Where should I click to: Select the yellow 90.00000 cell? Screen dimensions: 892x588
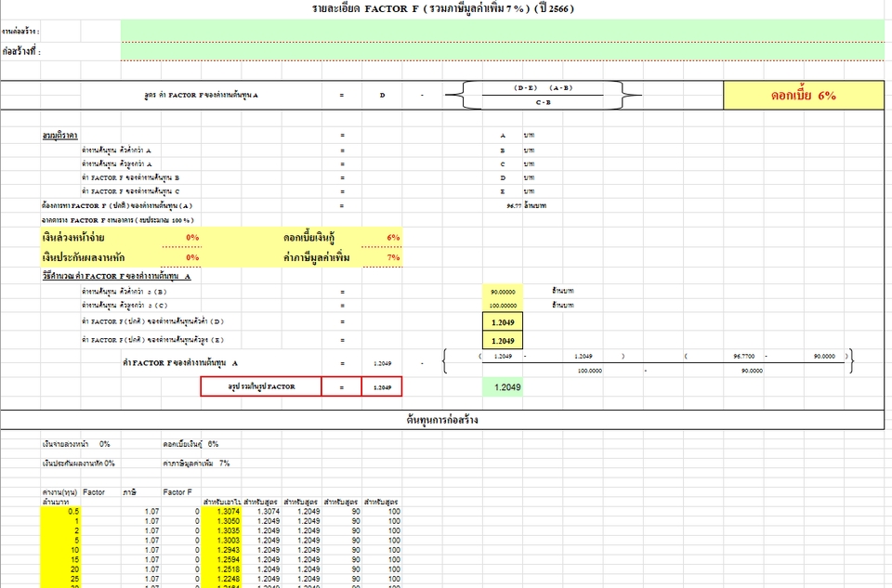point(503,292)
